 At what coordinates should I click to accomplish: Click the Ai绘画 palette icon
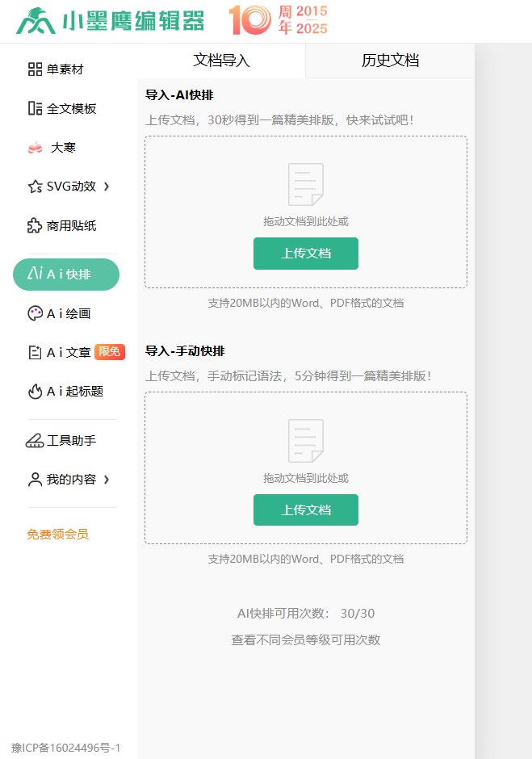tap(35, 313)
